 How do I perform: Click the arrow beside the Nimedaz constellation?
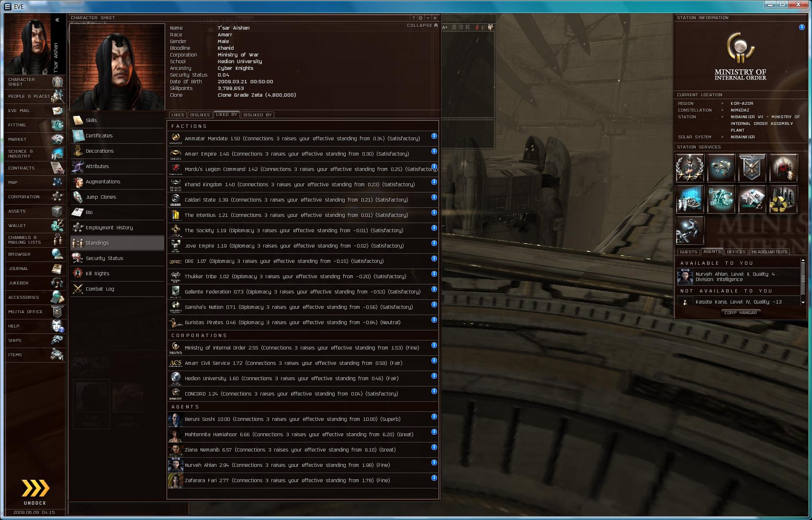pyautogui.click(x=722, y=110)
